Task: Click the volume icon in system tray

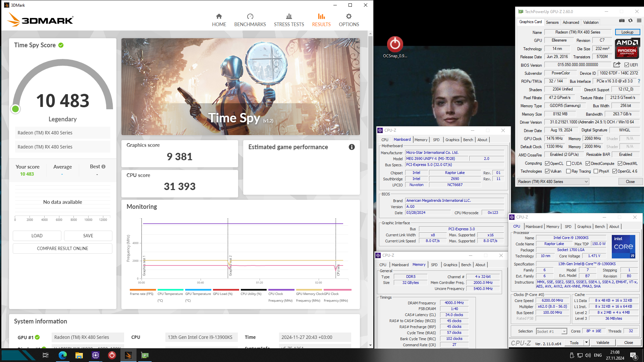Action: (x=588, y=355)
